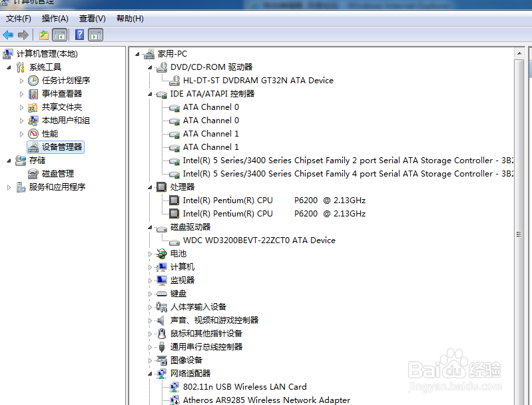This screenshot has width=532, height=405.
Task: Expand the 监视器 category
Action: click(150, 280)
